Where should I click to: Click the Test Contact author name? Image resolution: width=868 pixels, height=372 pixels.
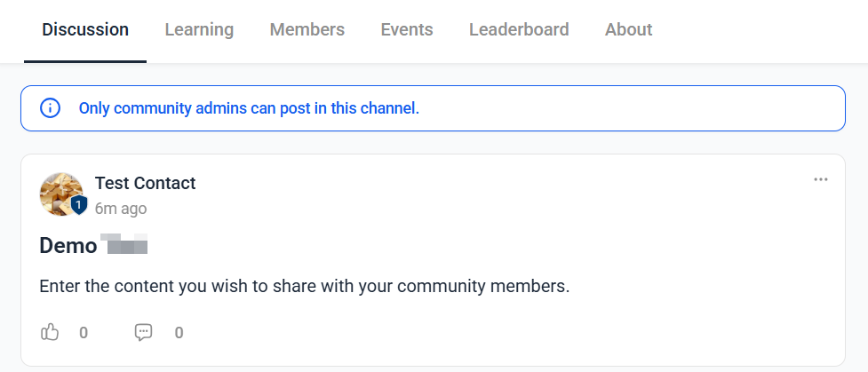click(146, 183)
